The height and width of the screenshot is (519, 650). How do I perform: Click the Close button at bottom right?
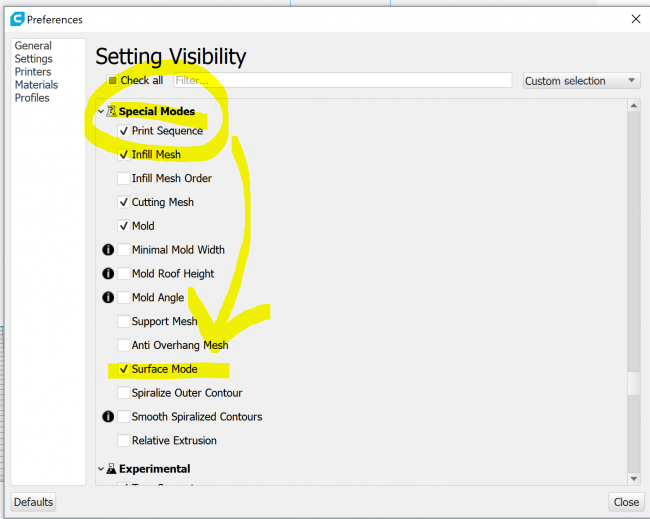coord(626,502)
